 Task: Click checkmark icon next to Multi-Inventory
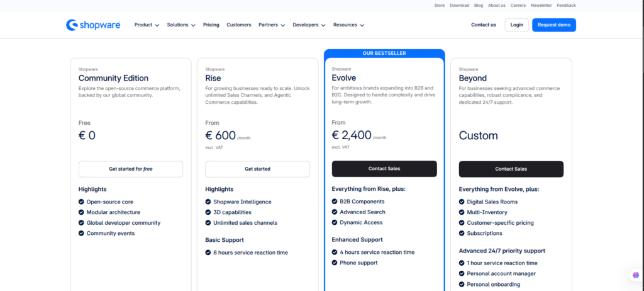coord(462,212)
